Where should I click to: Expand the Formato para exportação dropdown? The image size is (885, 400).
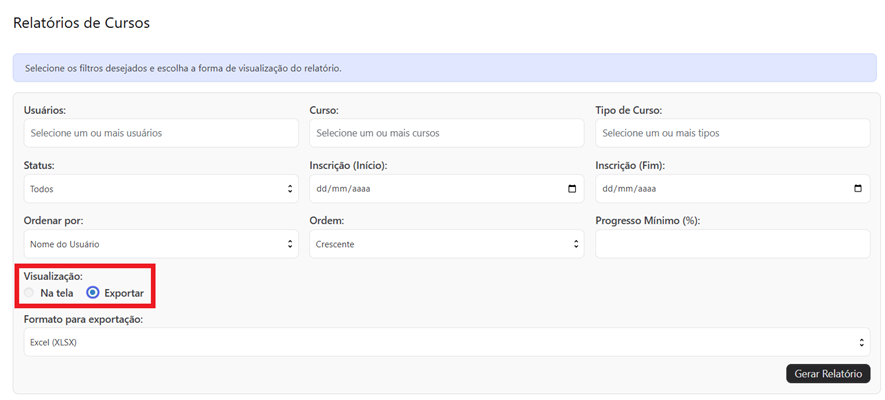tap(446, 342)
